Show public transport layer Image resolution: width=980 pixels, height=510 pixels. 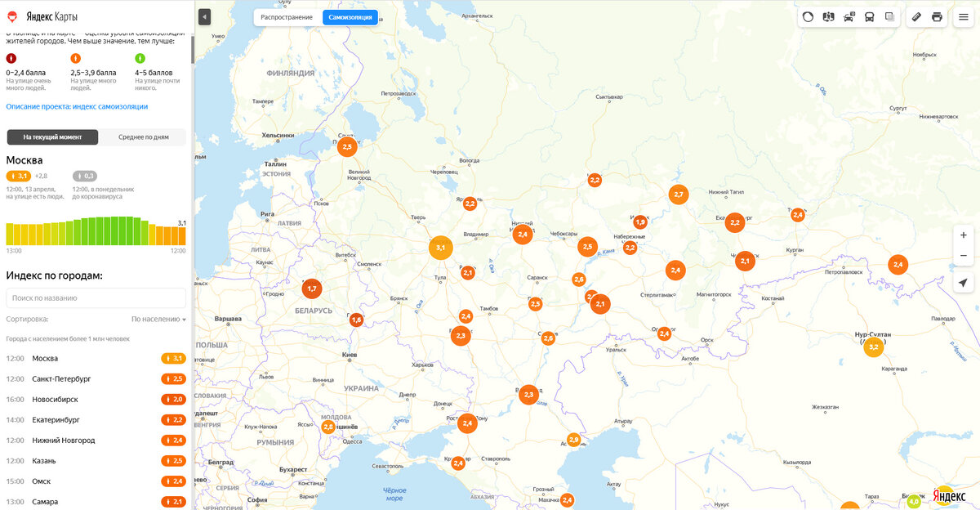[x=870, y=16]
